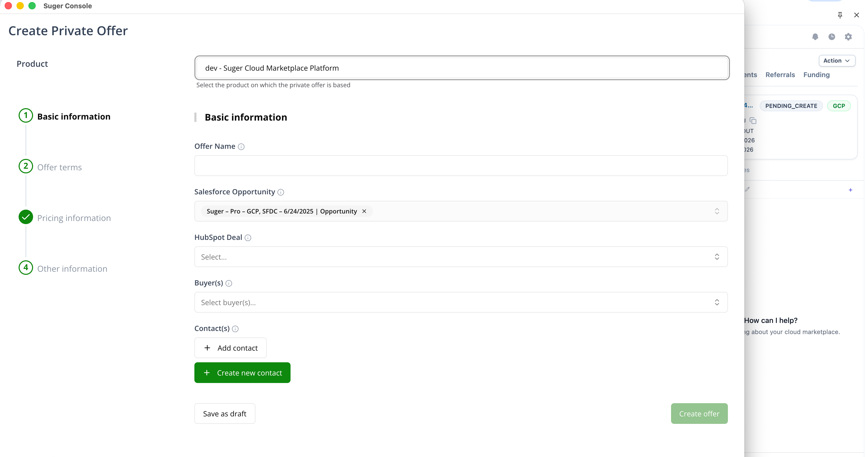Click the Buyer(s) info tooltip icon
Image resolution: width=868 pixels, height=457 pixels.
pyautogui.click(x=229, y=283)
